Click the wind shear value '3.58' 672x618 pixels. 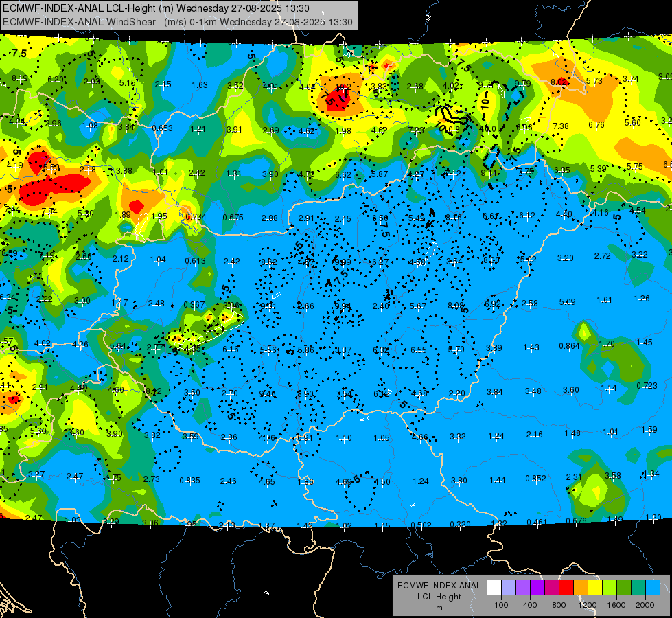tap(613, 476)
